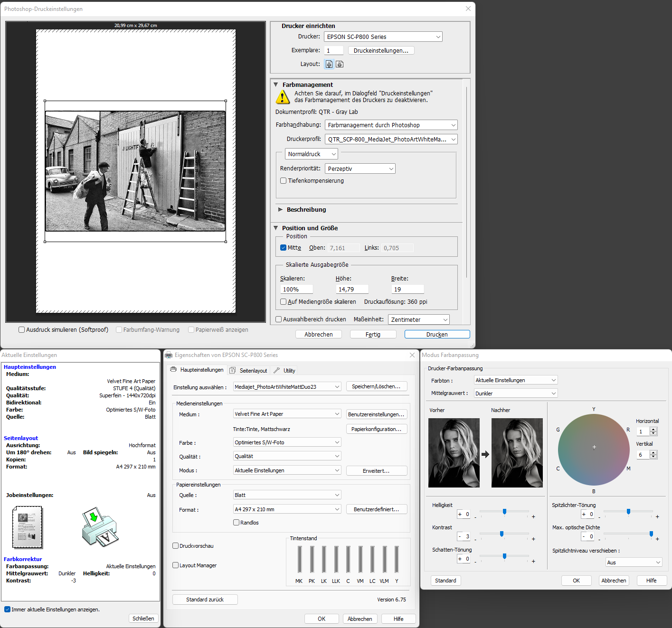Click the Exemplare number input field
Image resolution: width=672 pixels, height=628 pixels.
333,51
